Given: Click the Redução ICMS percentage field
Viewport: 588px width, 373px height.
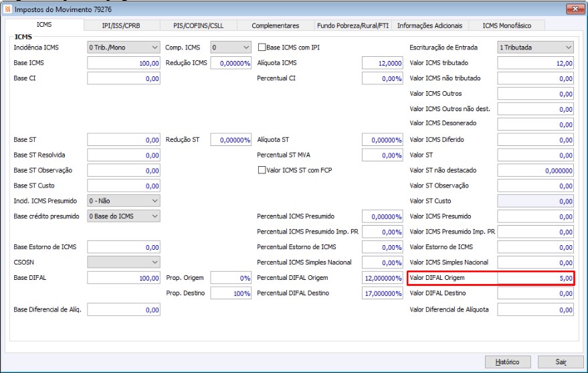Looking at the screenshot, I should tap(231, 63).
